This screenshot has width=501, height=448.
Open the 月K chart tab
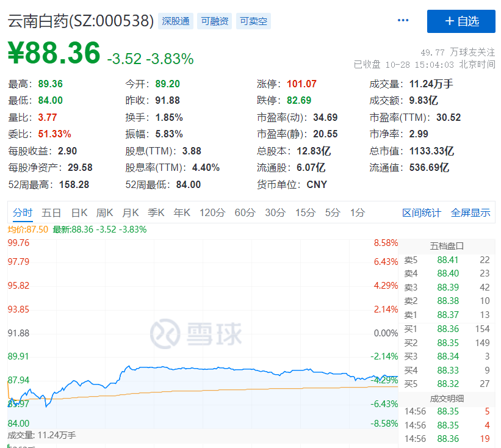pyautogui.click(x=131, y=213)
